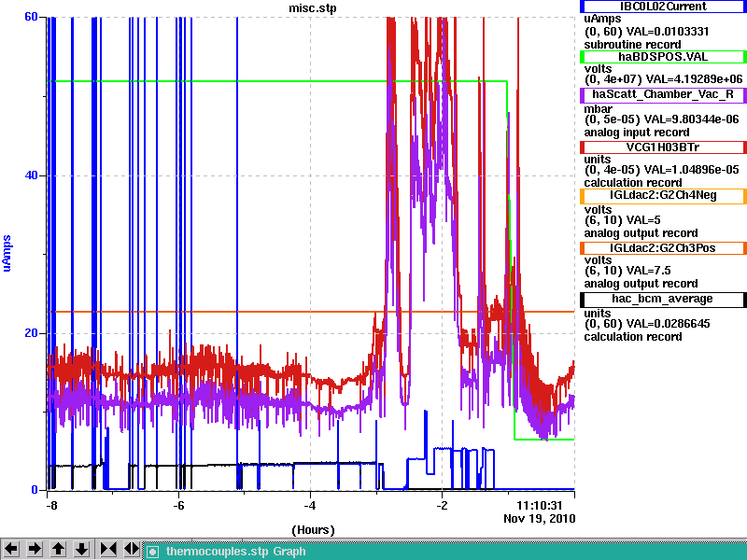Click the uAmps y-axis label
Screen dimensions: 747x560
click(7, 253)
